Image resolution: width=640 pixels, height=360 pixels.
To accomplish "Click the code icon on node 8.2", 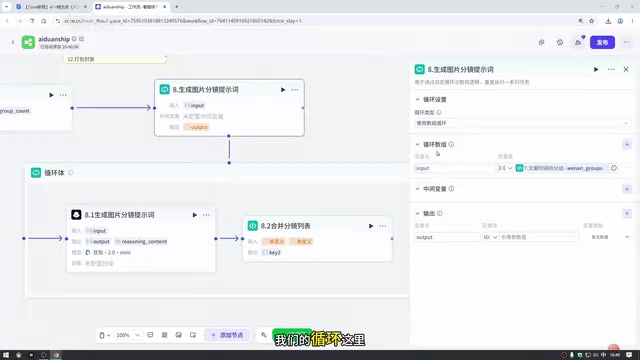I will point(252,226).
